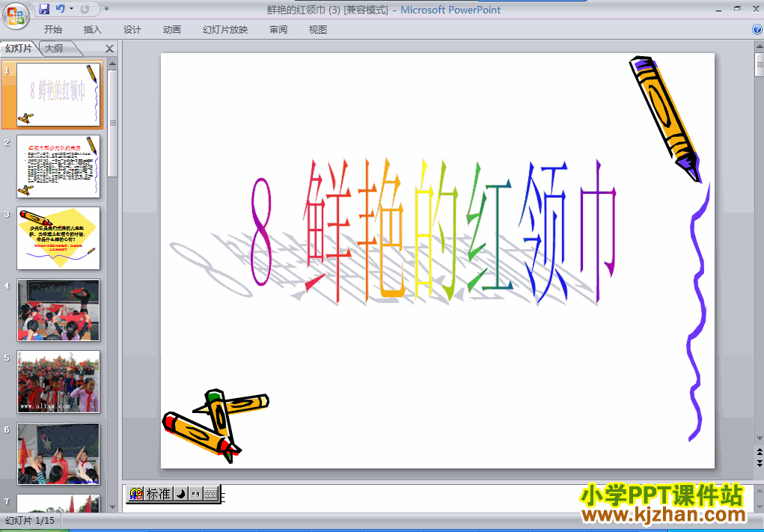This screenshot has width=764, height=532.
Task: Open the 开始 ribbon tab
Action: coord(52,30)
